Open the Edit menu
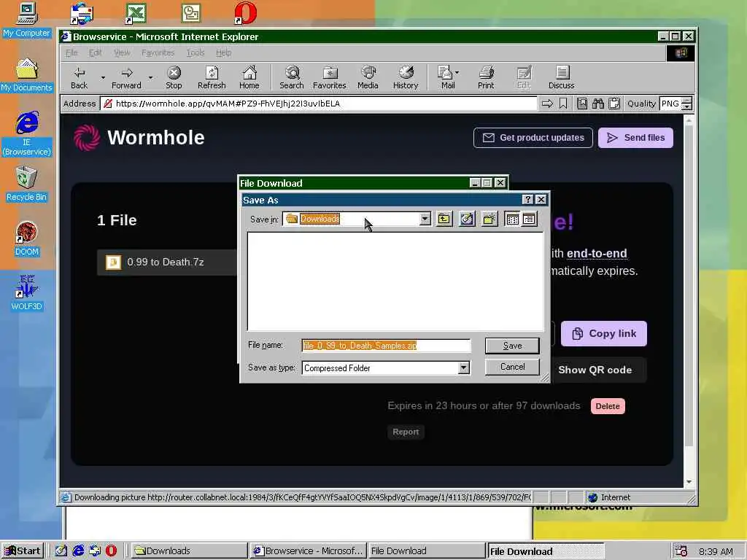The image size is (747, 560). click(96, 52)
